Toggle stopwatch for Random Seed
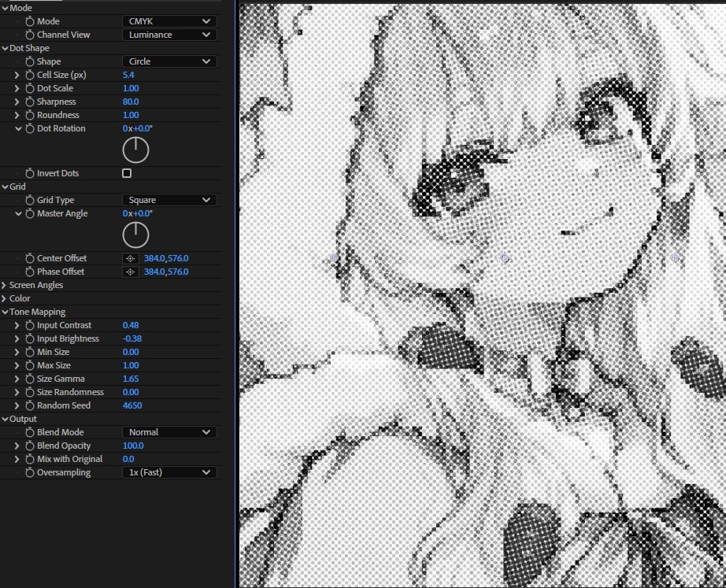This screenshot has width=726, height=588. point(30,405)
